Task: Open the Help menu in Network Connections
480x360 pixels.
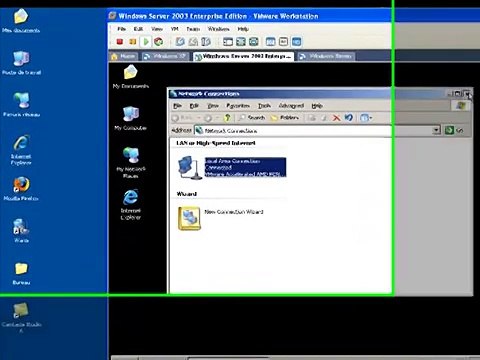Action: pos(317,106)
